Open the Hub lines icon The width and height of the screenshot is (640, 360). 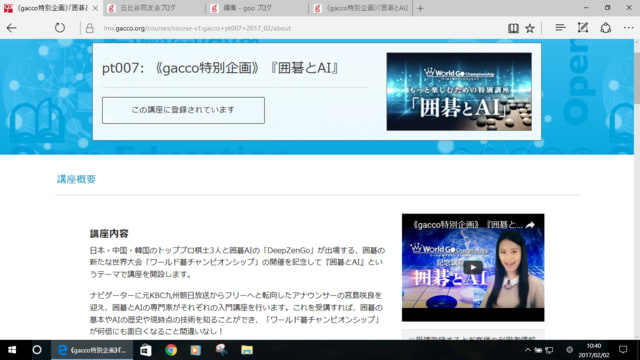pyautogui.click(x=560, y=28)
